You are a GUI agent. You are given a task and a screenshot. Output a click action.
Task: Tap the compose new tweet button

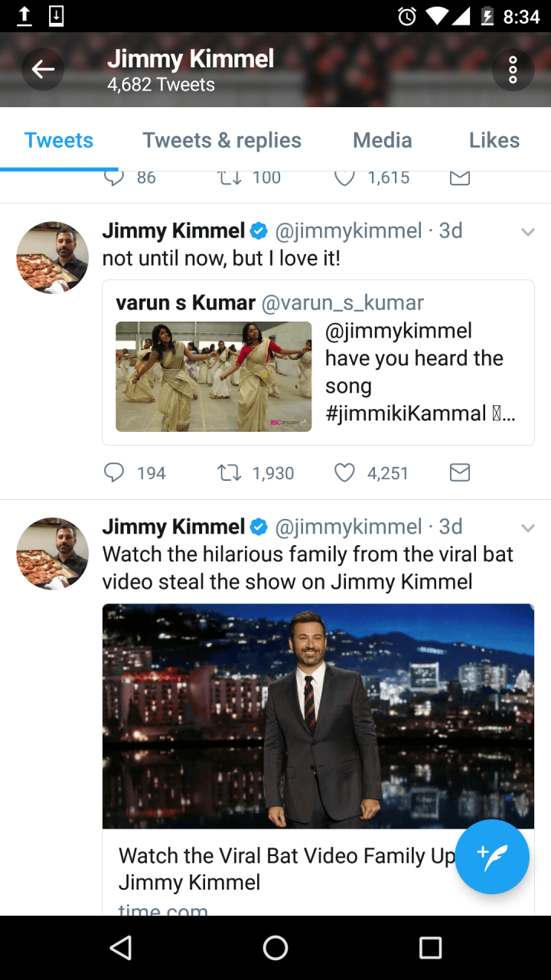coord(491,856)
